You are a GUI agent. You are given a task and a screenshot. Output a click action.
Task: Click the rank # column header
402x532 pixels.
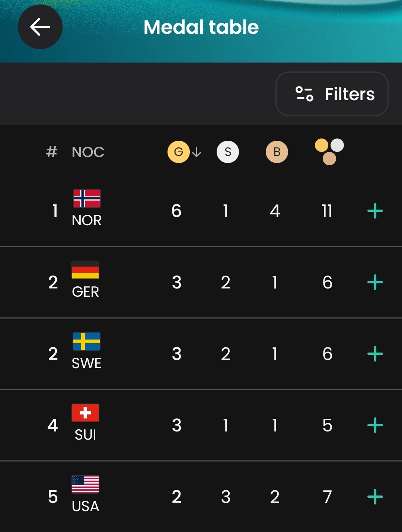click(x=51, y=152)
